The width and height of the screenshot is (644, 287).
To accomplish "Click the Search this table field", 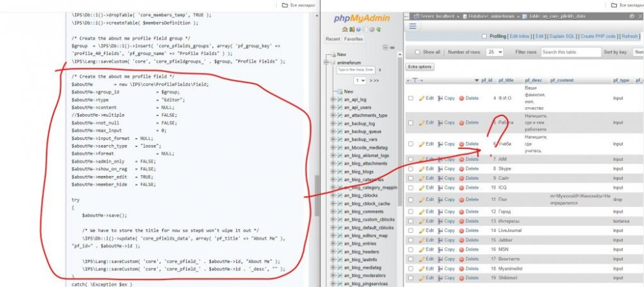I will coord(567,52).
